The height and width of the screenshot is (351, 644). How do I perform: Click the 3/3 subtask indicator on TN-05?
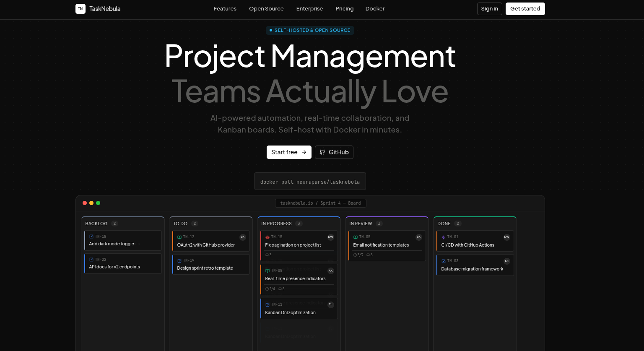click(358, 255)
